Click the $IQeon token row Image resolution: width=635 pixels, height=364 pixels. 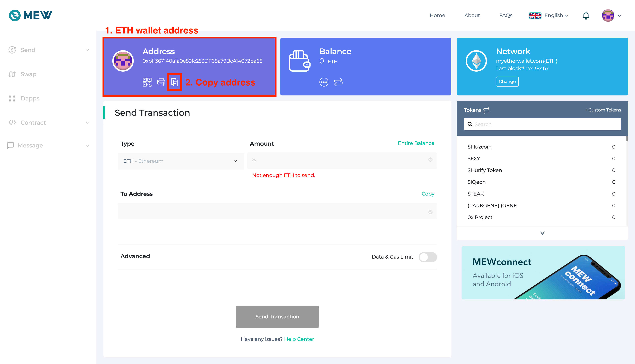pos(541,182)
